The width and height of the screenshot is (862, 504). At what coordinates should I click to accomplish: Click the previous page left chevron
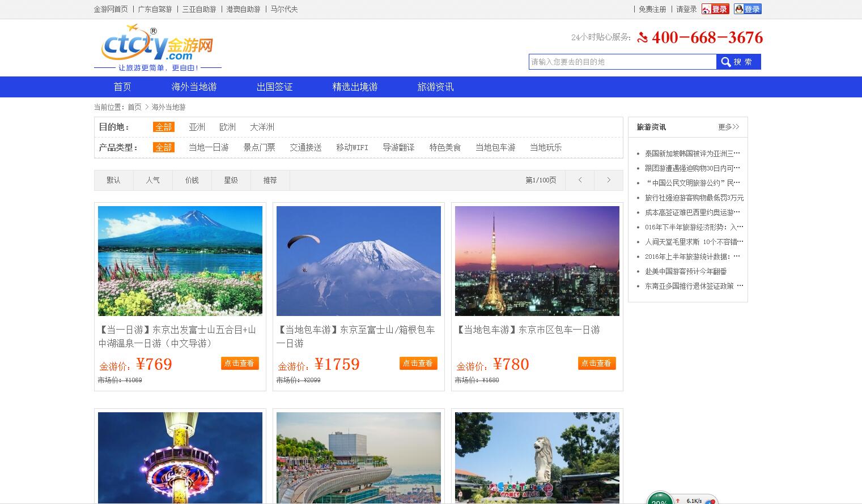(x=579, y=180)
